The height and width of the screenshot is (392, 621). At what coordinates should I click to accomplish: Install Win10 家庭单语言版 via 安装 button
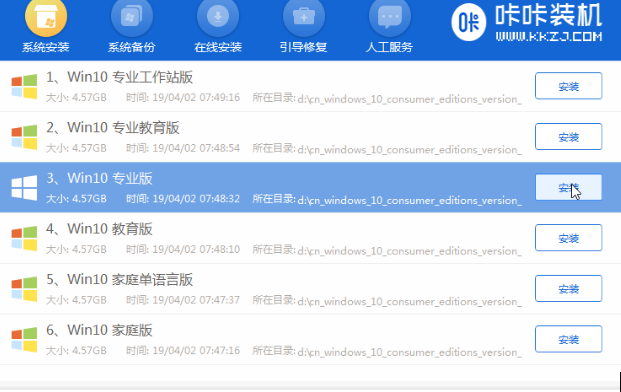[568, 289]
